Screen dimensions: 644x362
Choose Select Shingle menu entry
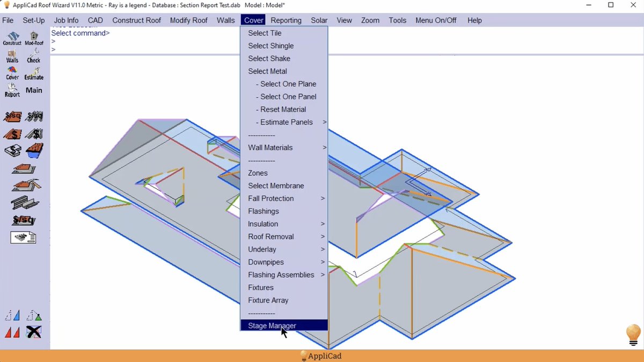[x=284, y=46]
